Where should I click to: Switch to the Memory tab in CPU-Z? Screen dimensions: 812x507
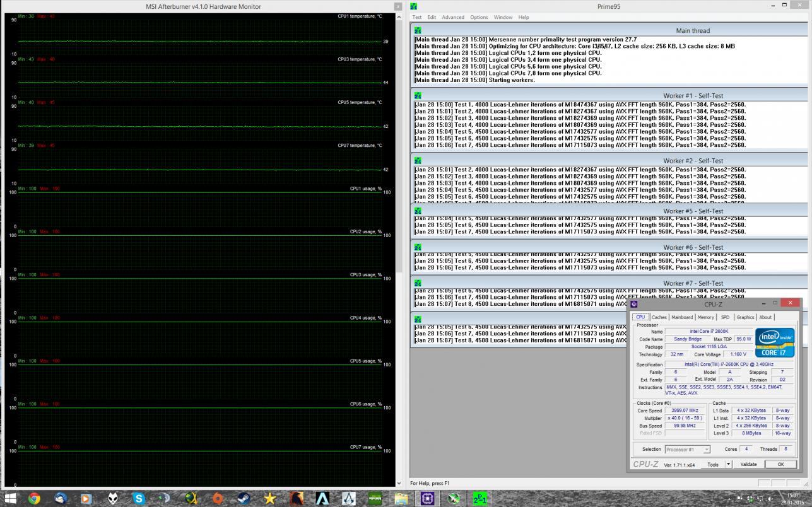point(706,317)
